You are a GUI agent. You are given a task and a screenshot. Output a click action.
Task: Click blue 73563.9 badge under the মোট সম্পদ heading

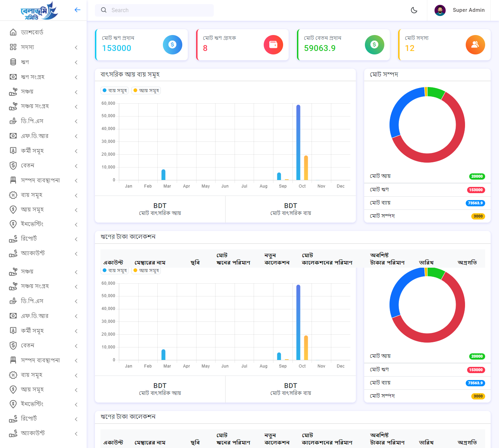point(475,203)
